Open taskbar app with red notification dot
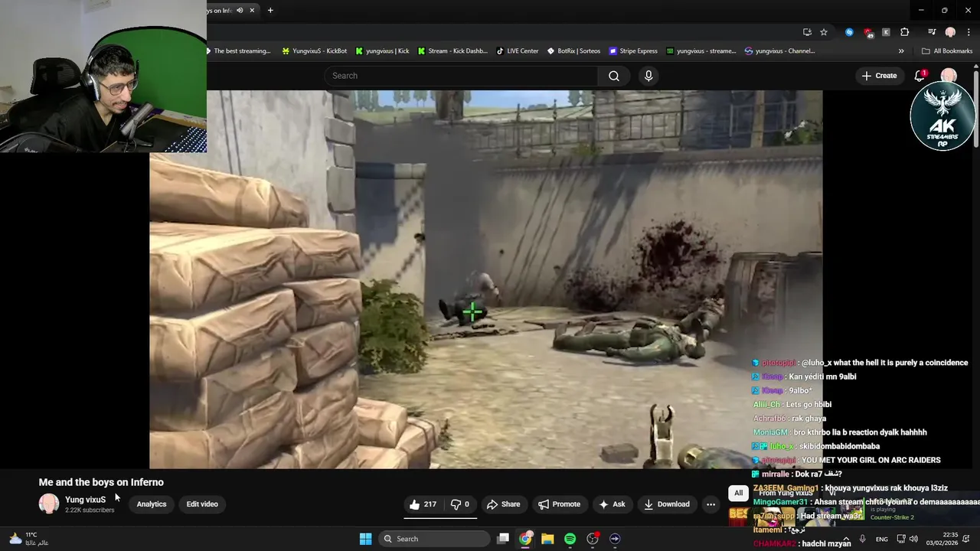Image resolution: width=980 pixels, height=551 pixels. pos(593,539)
